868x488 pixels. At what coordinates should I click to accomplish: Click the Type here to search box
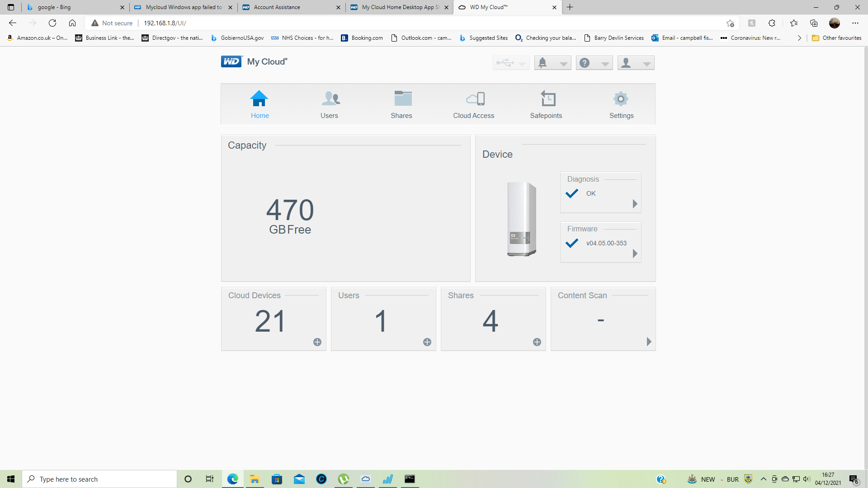pos(99,479)
